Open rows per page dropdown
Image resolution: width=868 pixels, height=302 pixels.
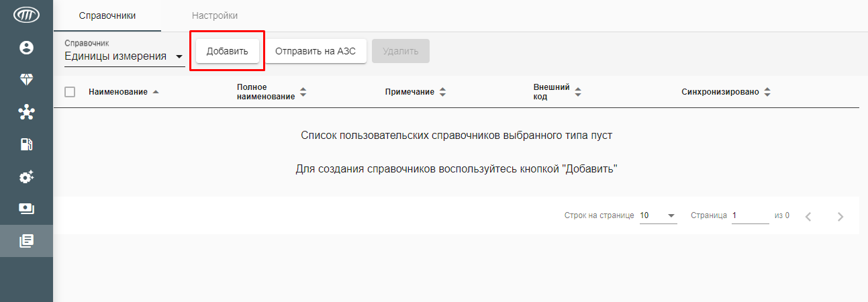(658, 215)
